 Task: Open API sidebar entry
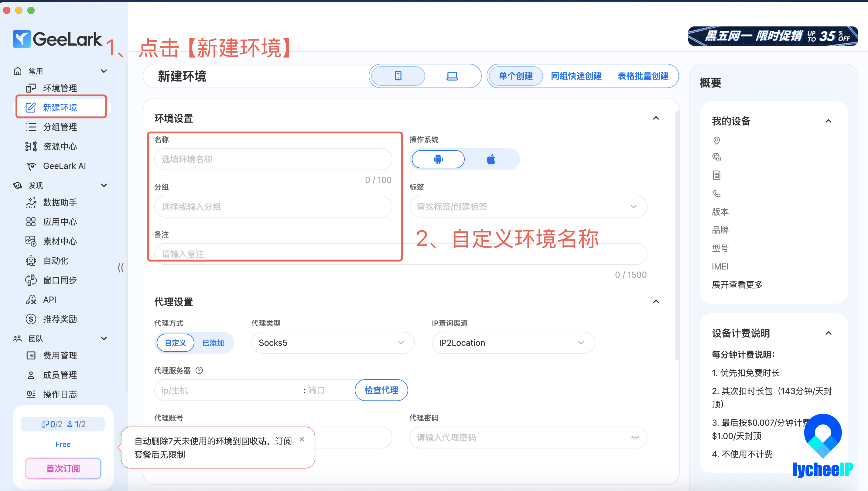pos(50,300)
